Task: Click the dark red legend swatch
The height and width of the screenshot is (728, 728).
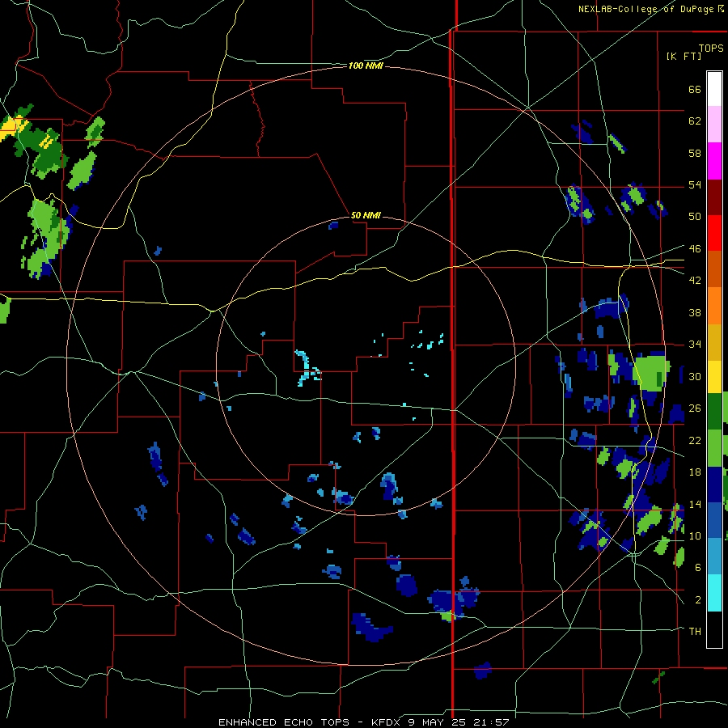Action: 714,197
